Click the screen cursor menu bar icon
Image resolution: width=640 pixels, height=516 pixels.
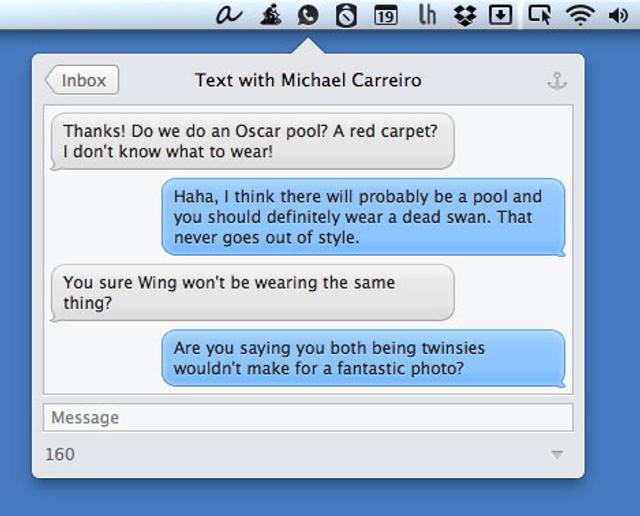click(539, 15)
